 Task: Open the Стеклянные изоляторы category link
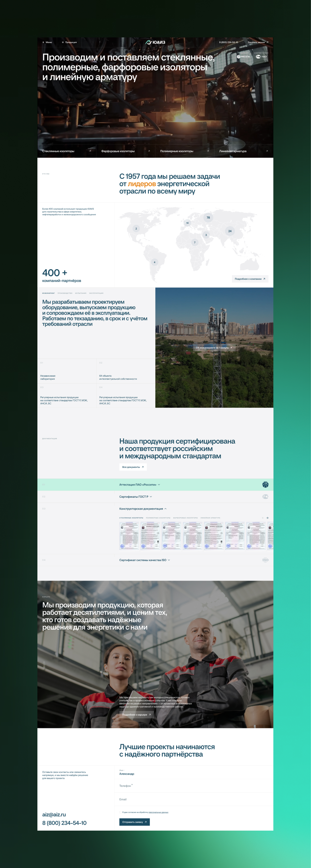[x=58, y=151]
